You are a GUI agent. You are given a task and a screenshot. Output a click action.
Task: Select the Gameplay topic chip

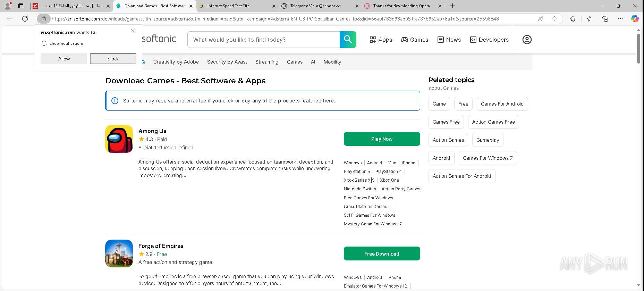click(x=488, y=140)
